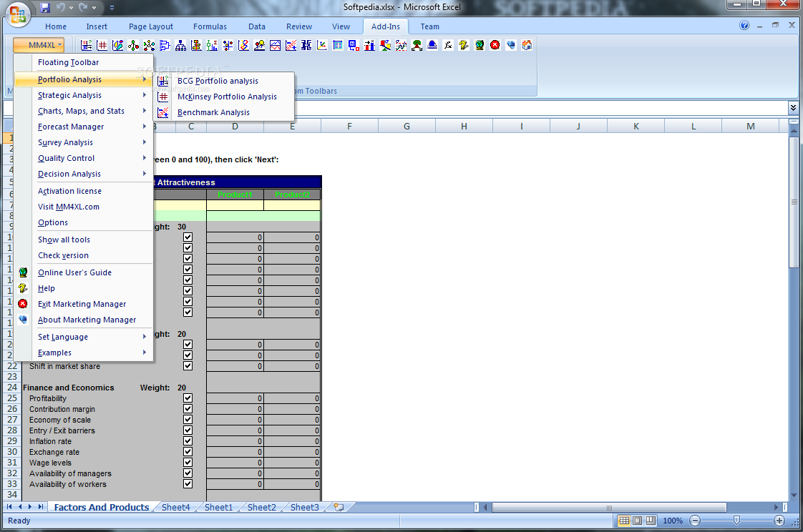
Task: Click Activation license menu entry
Action: pyautogui.click(x=84, y=191)
